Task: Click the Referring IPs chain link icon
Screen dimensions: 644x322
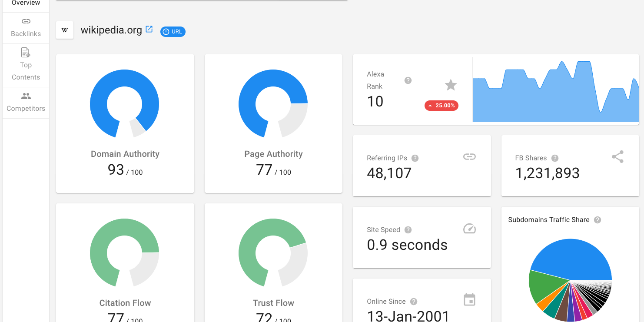Action: 469,157
